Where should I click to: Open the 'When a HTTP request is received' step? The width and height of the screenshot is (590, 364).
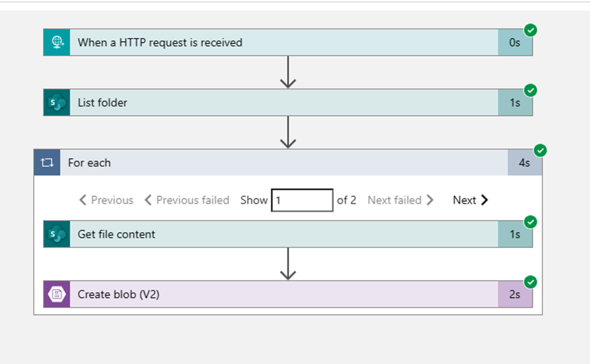pos(242,42)
